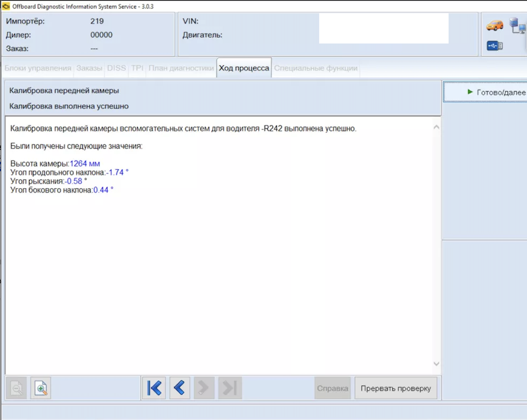Open the Блоки управления tab

(38, 68)
